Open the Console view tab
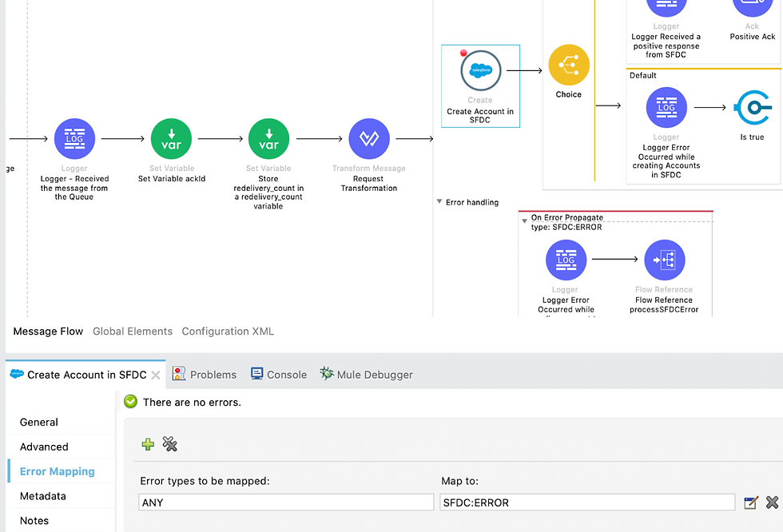This screenshot has height=532, width=783. [279, 375]
